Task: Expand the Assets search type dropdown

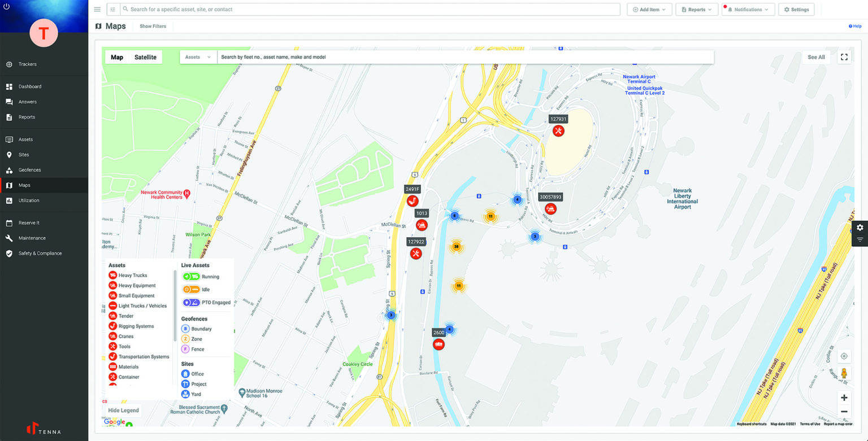Action: click(x=198, y=57)
